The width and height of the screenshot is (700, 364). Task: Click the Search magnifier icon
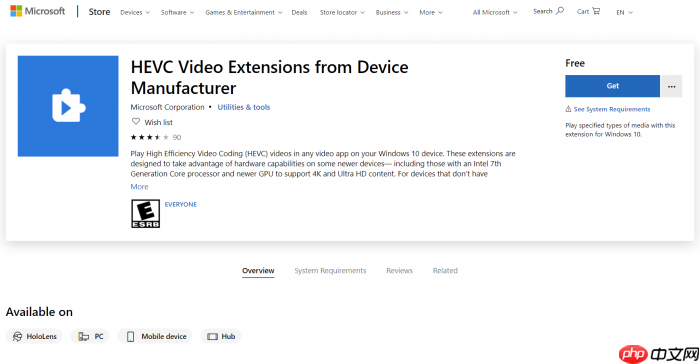pyautogui.click(x=559, y=11)
